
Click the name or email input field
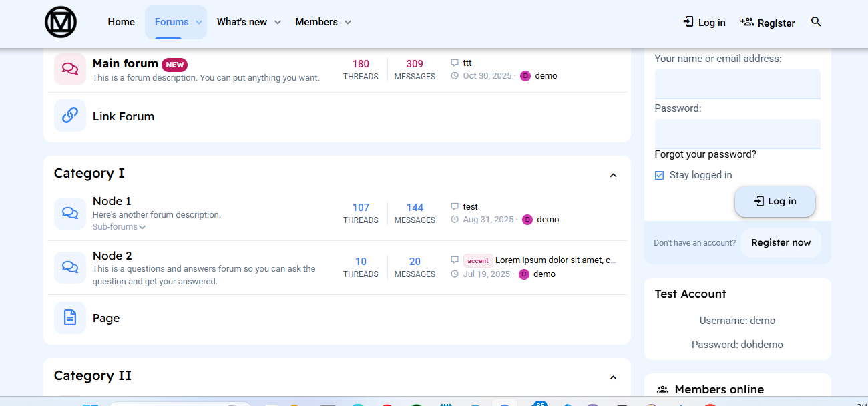tap(737, 84)
